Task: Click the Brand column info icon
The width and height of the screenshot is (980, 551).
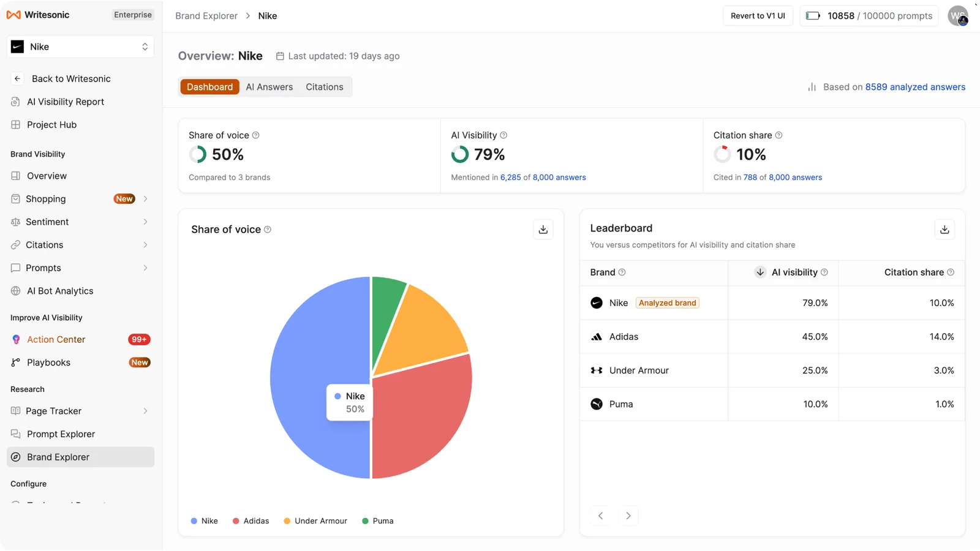Action: click(x=622, y=272)
